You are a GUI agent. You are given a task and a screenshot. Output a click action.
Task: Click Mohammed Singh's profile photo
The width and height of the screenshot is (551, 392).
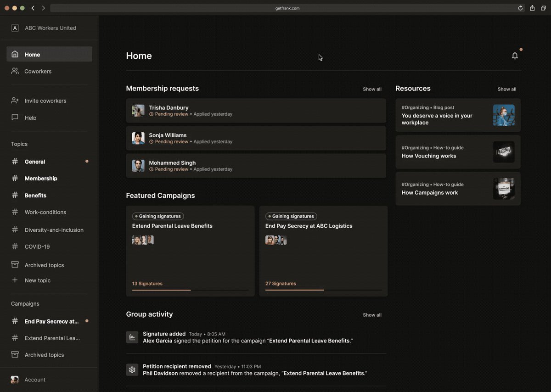138,166
